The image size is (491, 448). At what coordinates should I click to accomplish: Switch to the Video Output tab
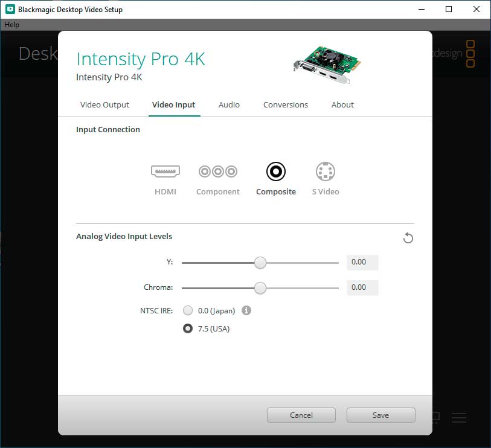104,104
